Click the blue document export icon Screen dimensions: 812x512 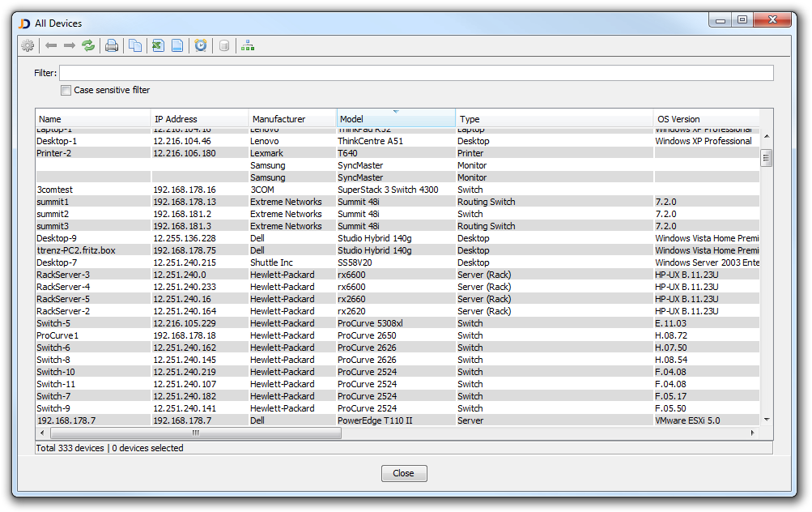point(176,46)
